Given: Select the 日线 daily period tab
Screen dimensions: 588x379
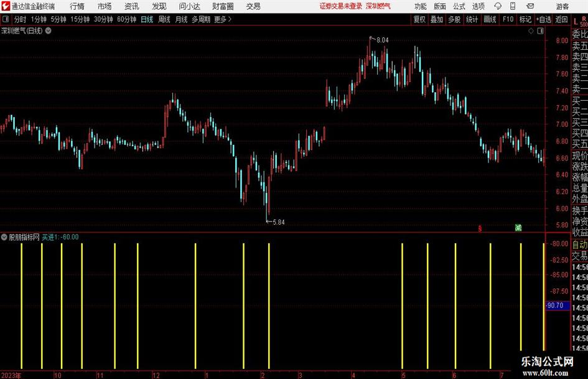Looking at the screenshot, I should 147,19.
